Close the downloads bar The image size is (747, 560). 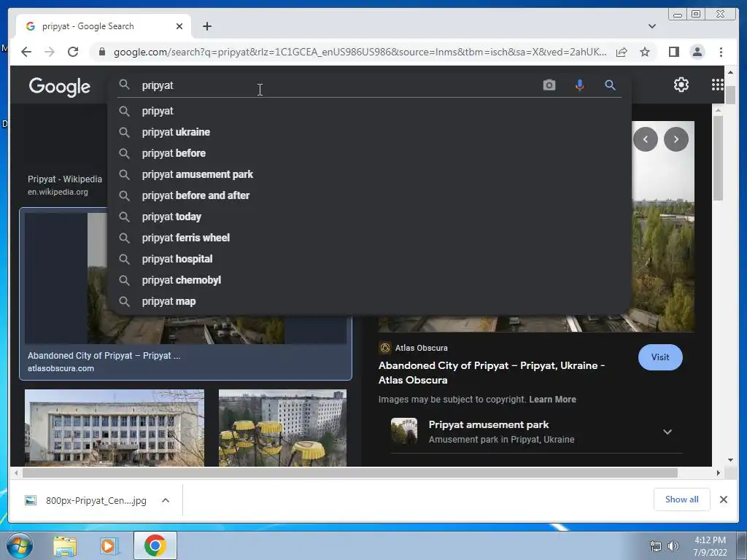click(x=723, y=499)
